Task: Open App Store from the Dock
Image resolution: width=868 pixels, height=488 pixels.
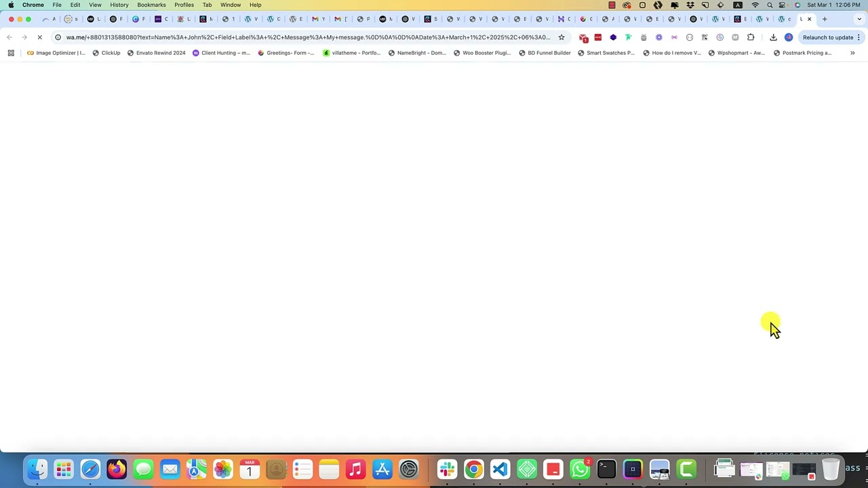Action: tap(382, 469)
